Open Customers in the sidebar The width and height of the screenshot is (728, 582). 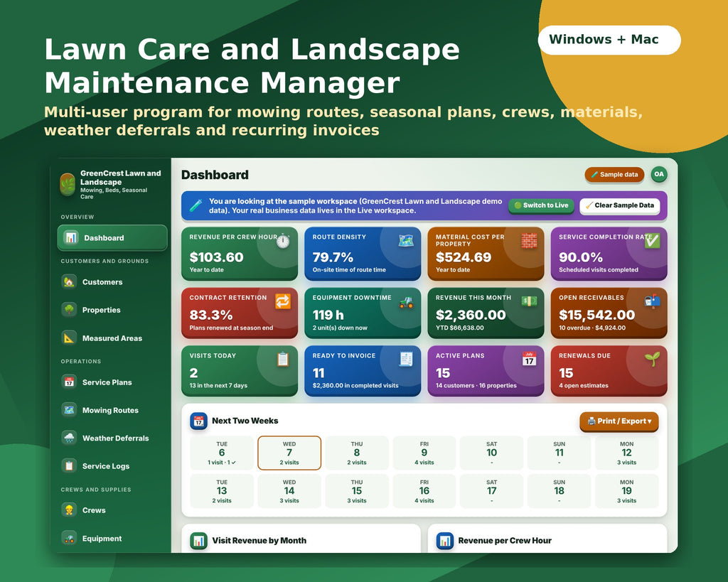102,281
